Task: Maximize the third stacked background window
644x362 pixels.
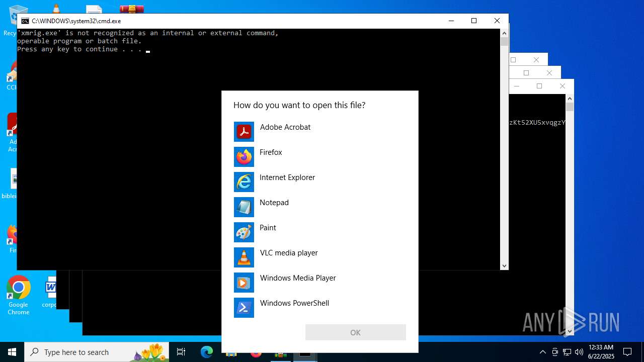Action: [x=526, y=73]
